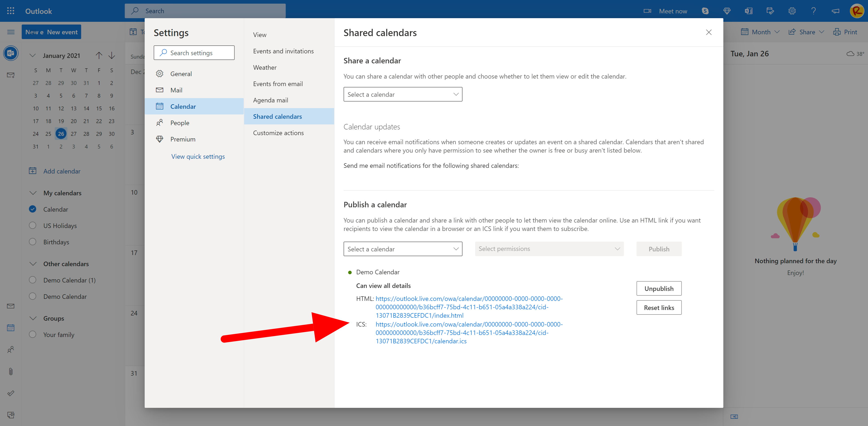Collapse the Other calendars section
The width and height of the screenshot is (868, 426).
coord(33,264)
